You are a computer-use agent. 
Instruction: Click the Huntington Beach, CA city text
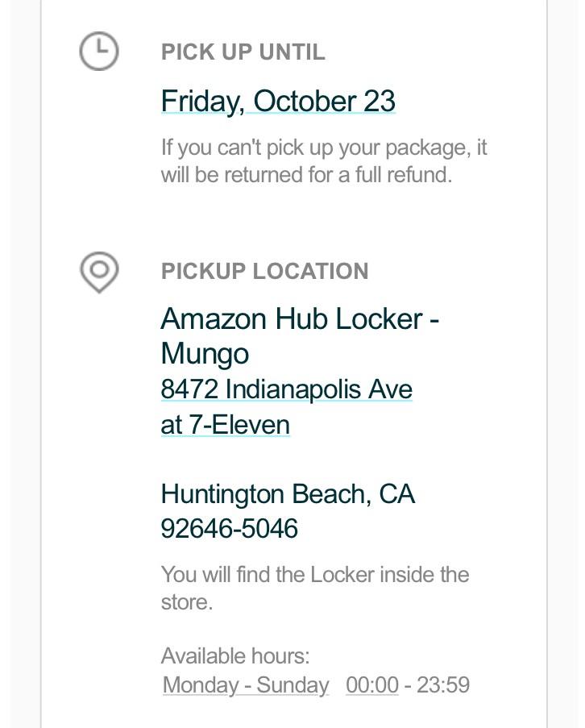click(288, 493)
